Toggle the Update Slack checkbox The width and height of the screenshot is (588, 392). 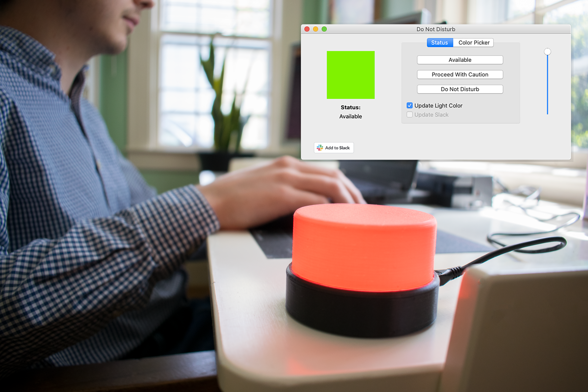pyautogui.click(x=409, y=115)
